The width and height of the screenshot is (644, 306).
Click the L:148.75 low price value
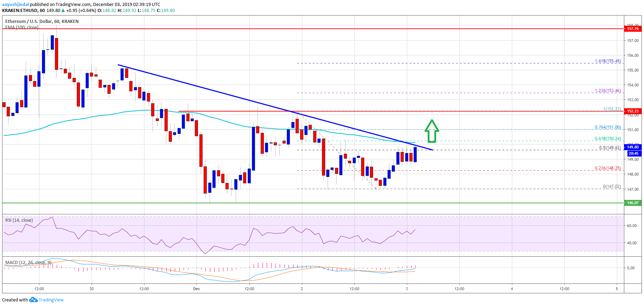(146, 11)
